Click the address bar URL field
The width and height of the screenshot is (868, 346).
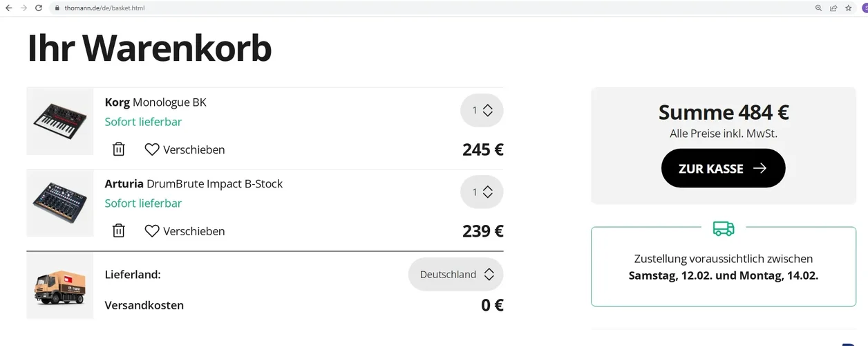(276, 8)
